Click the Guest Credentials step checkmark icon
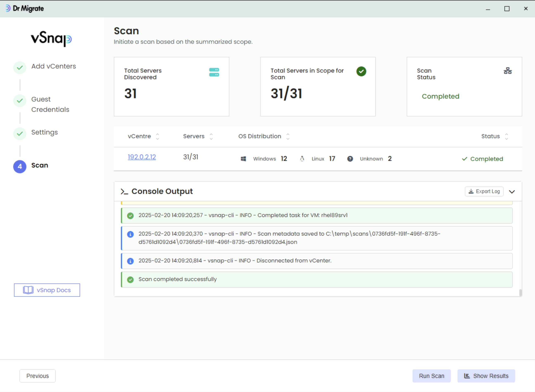Viewport: 535px width, 392px height. (x=20, y=101)
